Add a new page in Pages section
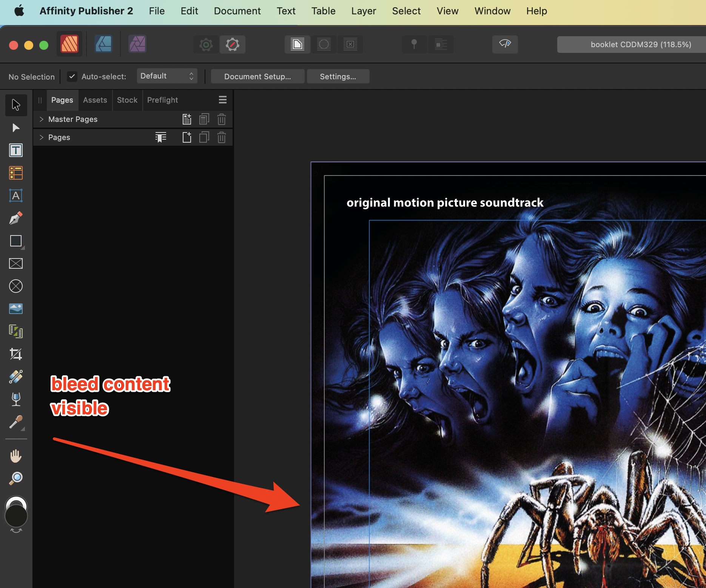706x588 pixels. (187, 137)
